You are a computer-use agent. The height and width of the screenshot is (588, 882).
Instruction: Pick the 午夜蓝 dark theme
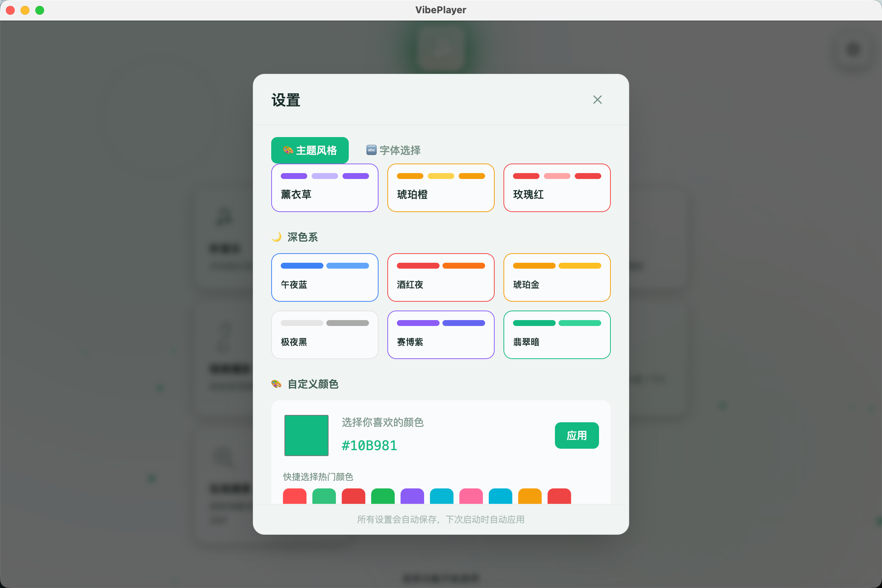pyautogui.click(x=325, y=277)
